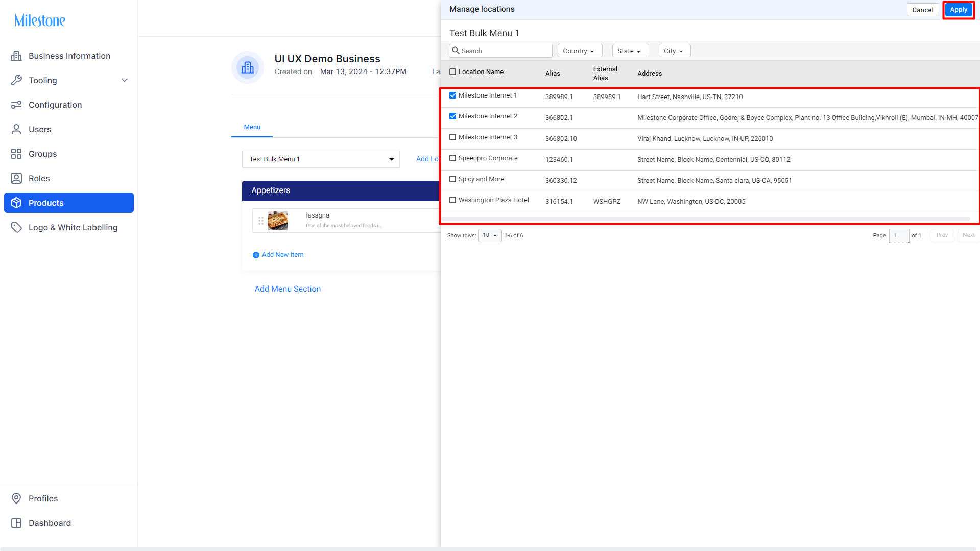
Task: Go to Configuration in sidebar
Action: [x=69, y=105]
